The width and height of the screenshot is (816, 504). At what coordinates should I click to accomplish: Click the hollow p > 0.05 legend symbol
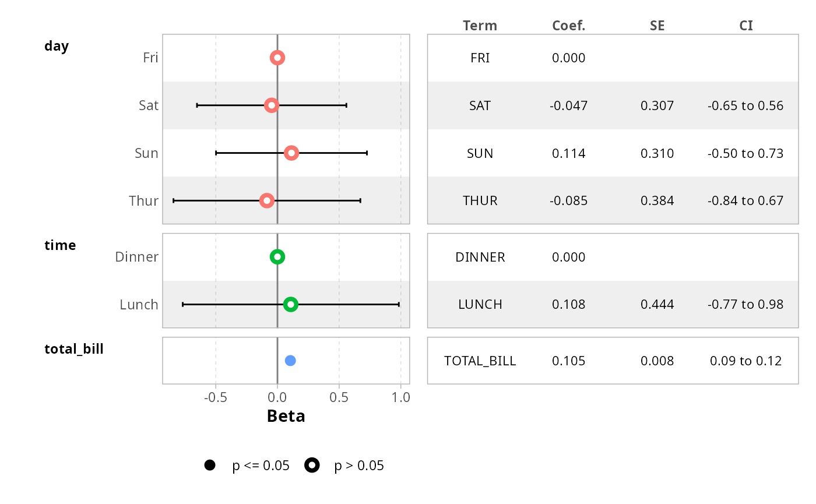312,465
